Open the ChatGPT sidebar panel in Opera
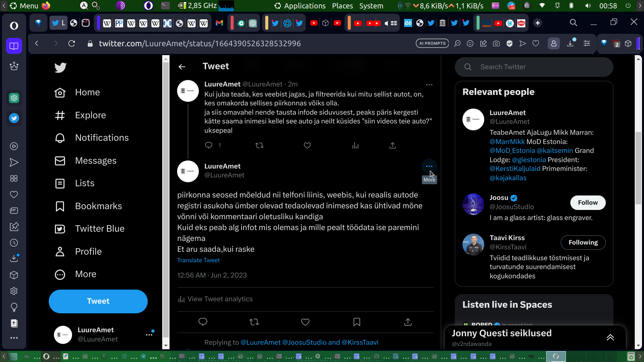Viewport: 644px width, 362px height. 14,98
